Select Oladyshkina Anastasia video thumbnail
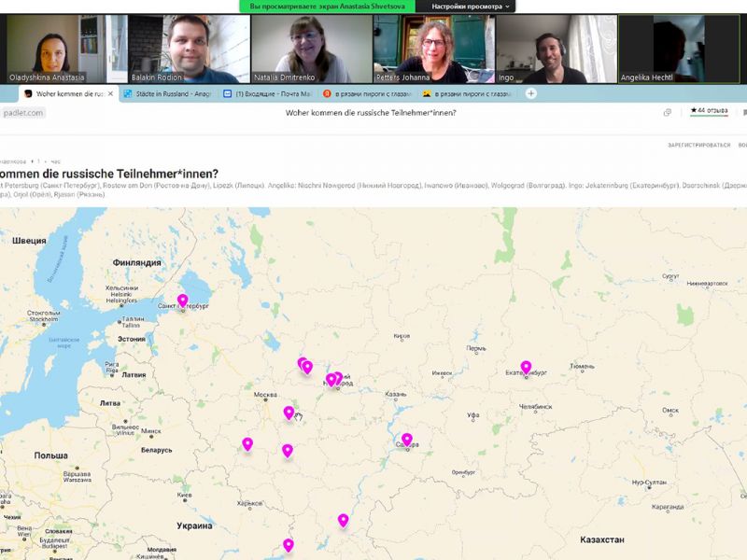747x560 pixels. tap(67, 49)
